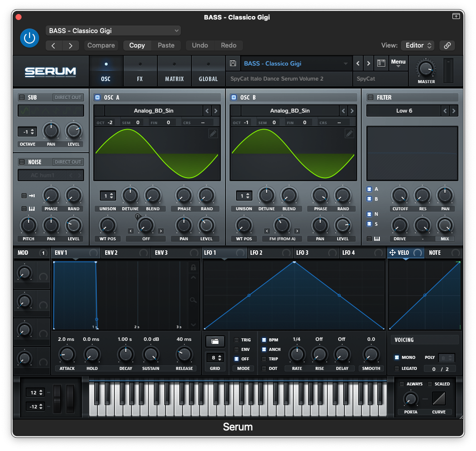Enable LFO TRIG mode

click(236, 340)
